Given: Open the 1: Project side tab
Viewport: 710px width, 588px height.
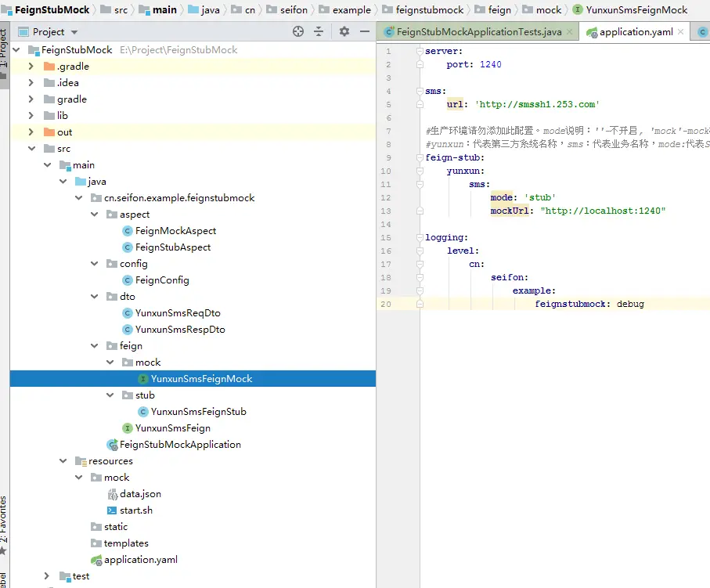Looking at the screenshot, I should [x=4, y=53].
